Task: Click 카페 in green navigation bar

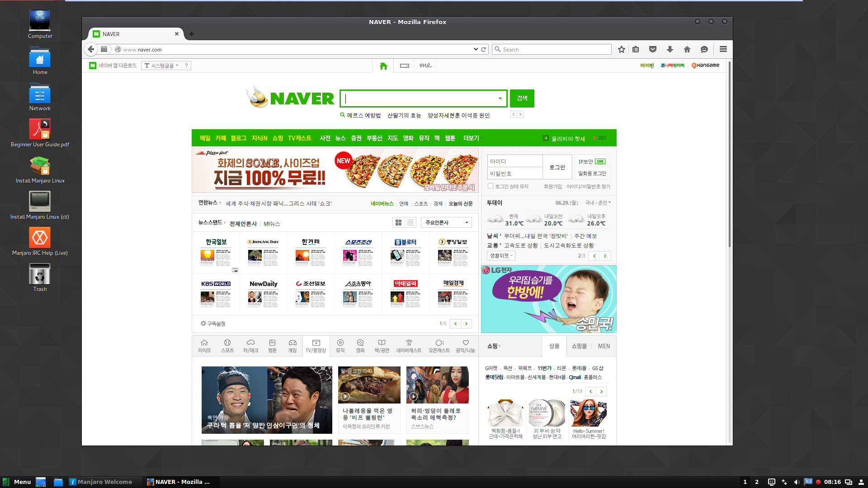Action: [221, 138]
